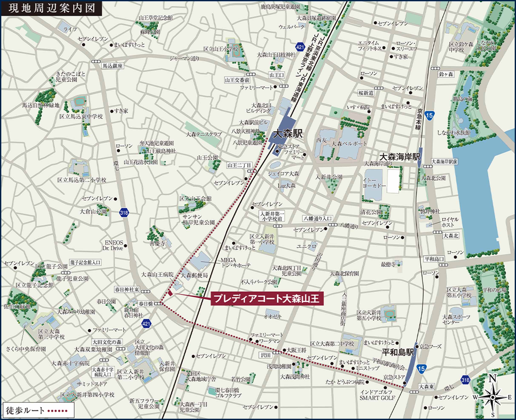Click the 徒歩ルート legend box

[x=38, y=410]
